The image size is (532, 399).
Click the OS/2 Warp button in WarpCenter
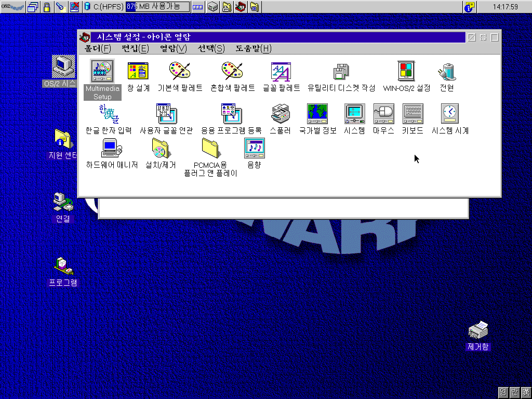coord(12,7)
